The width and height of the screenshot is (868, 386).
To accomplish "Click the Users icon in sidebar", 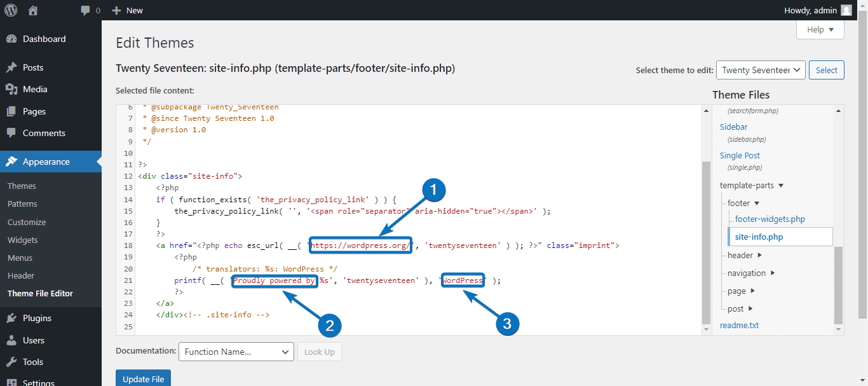I will click(11, 340).
